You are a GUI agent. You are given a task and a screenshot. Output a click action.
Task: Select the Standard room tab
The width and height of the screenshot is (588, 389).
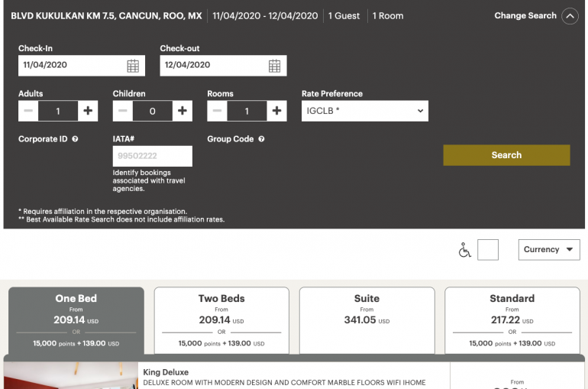512,321
